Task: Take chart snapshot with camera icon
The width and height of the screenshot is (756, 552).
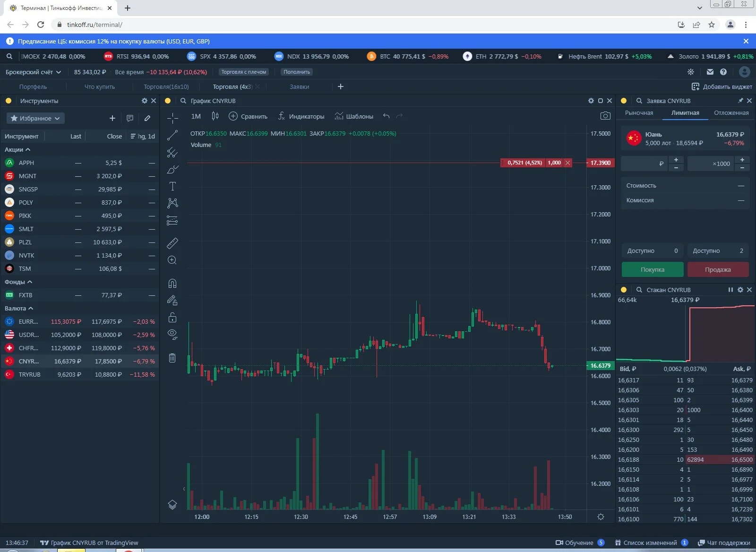Action: point(605,116)
